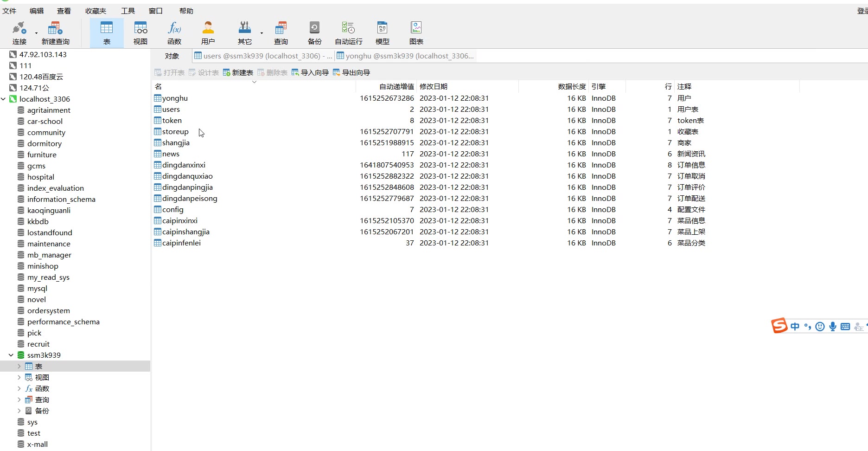Open the Function (函数) toolbar icon
The width and height of the screenshot is (868, 451).
click(174, 28)
